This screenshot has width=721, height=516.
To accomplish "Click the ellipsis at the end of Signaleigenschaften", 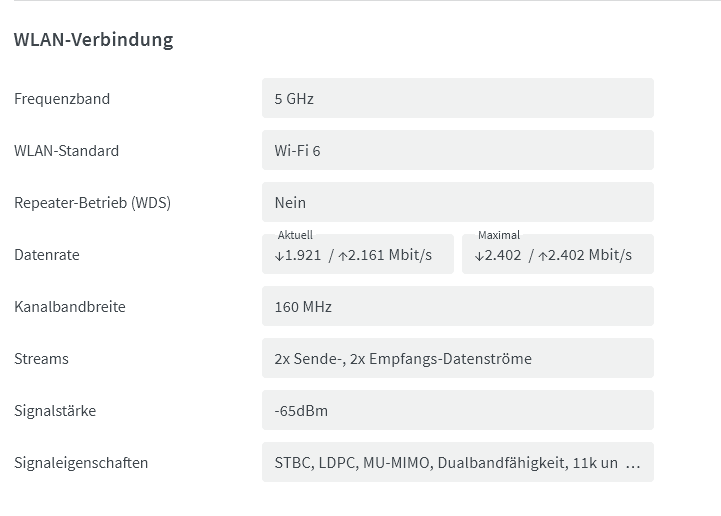I will pos(633,463).
